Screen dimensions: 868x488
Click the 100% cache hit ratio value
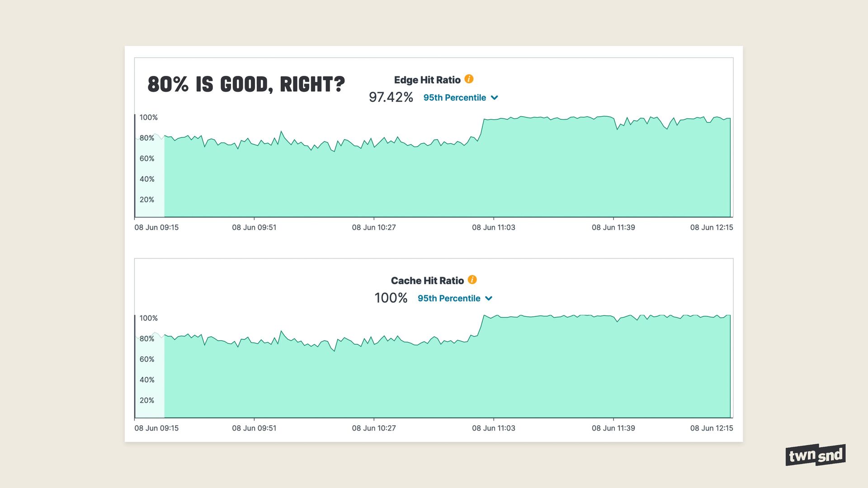click(391, 298)
